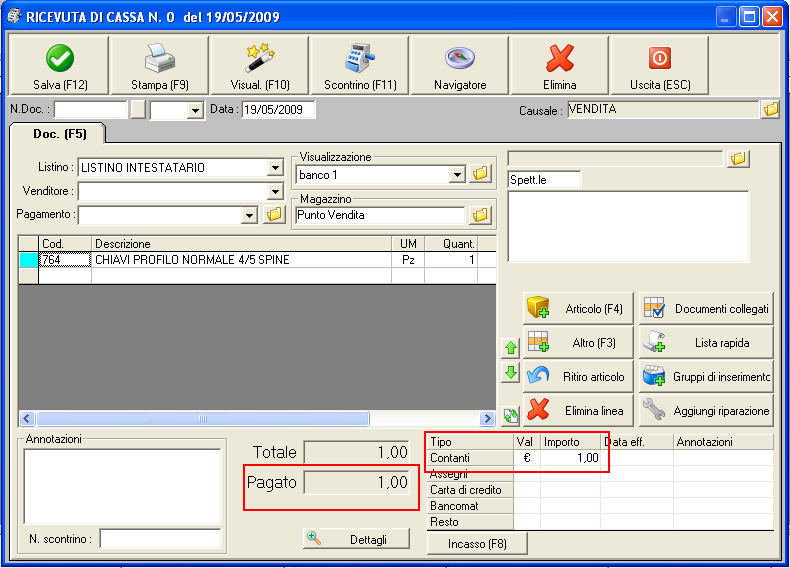Image resolution: width=790 pixels, height=568 pixels.
Task: Click the Pz unit cell
Action: pos(408,260)
